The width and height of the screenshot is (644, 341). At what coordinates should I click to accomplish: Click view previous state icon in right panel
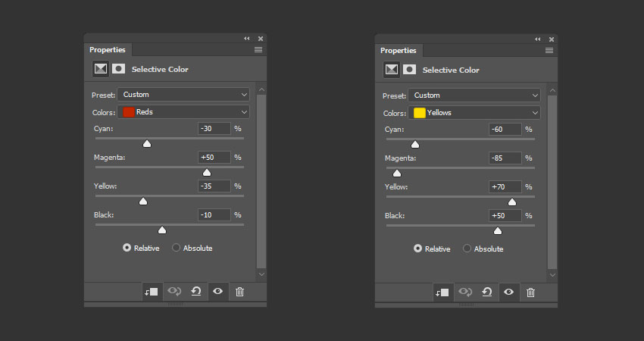click(465, 293)
